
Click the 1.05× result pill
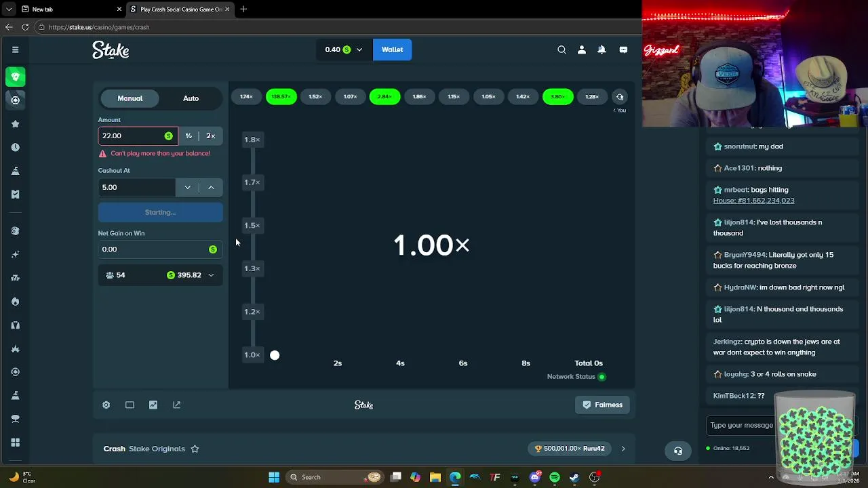pyautogui.click(x=488, y=97)
